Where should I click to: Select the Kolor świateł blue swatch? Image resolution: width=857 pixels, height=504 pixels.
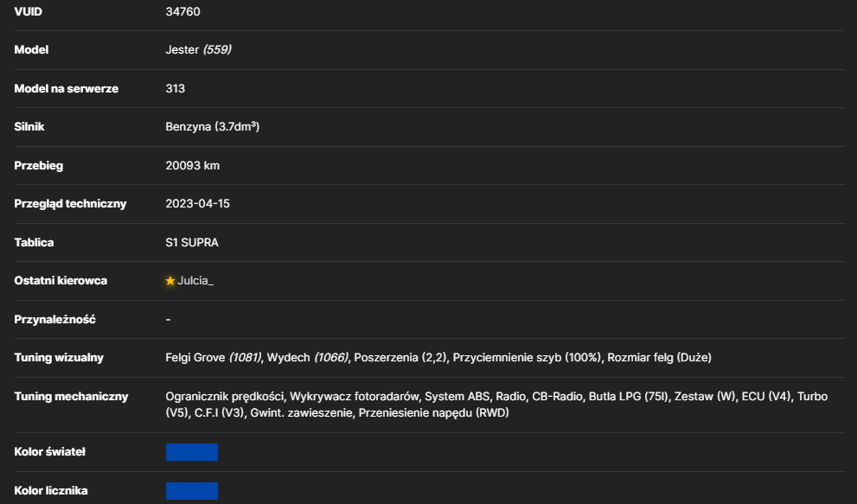click(192, 452)
